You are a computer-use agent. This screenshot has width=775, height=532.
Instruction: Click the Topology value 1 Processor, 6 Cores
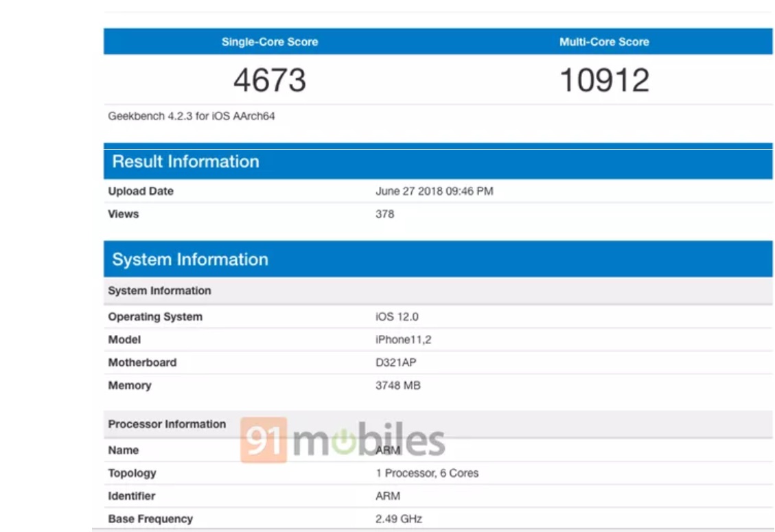click(426, 473)
